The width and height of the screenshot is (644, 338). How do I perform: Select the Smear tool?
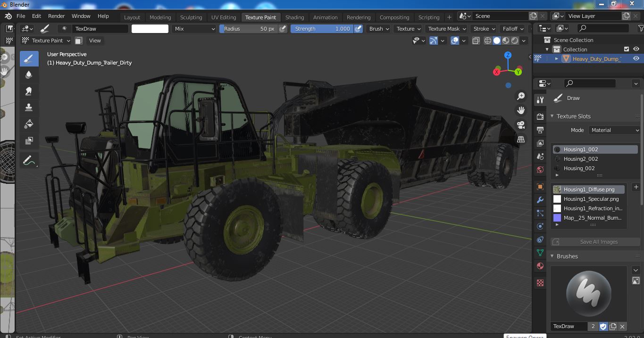29,91
